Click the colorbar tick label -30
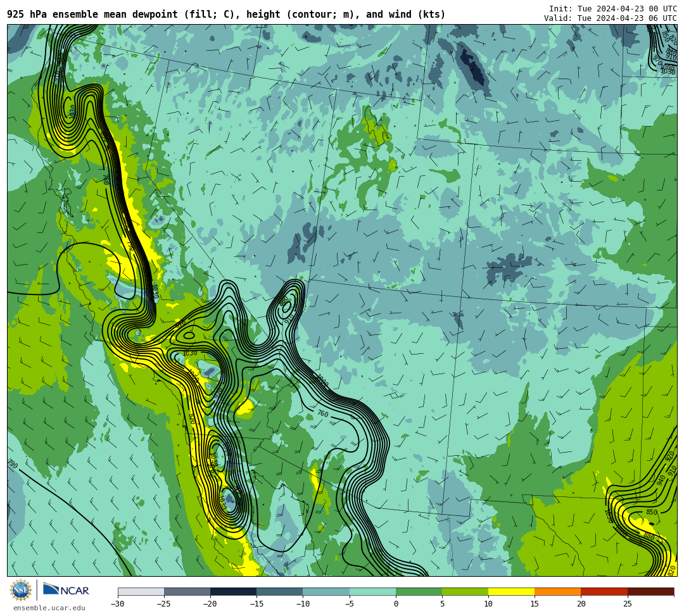 coord(118,604)
